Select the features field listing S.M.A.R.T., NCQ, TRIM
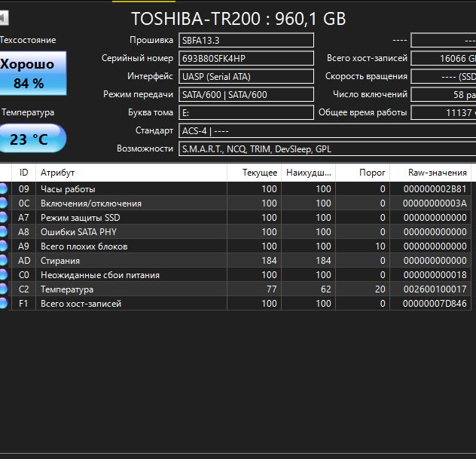The image size is (476, 459). click(x=327, y=148)
